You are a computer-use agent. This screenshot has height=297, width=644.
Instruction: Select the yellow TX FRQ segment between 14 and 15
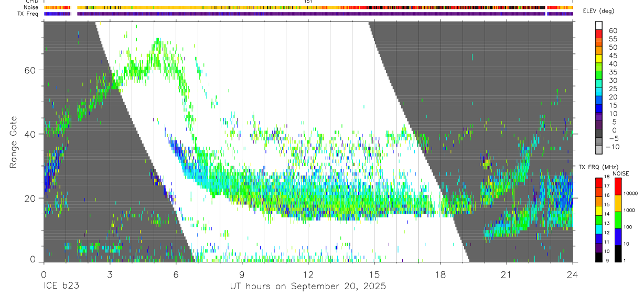click(599, 210)
